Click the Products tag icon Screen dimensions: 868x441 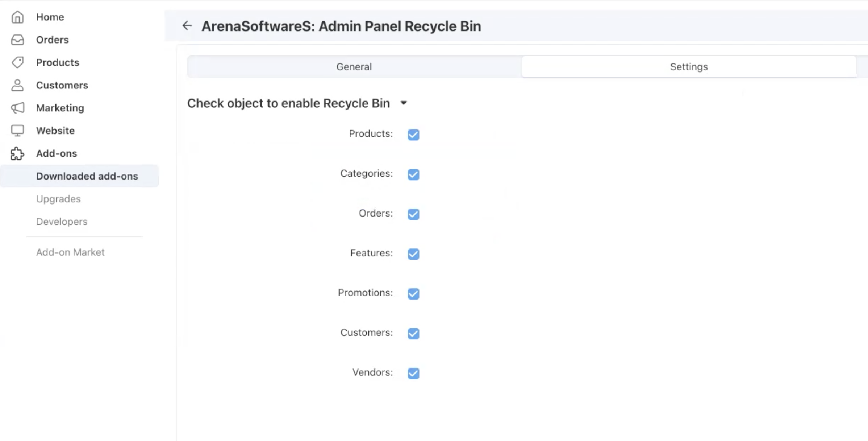click(x=17, y=62)
